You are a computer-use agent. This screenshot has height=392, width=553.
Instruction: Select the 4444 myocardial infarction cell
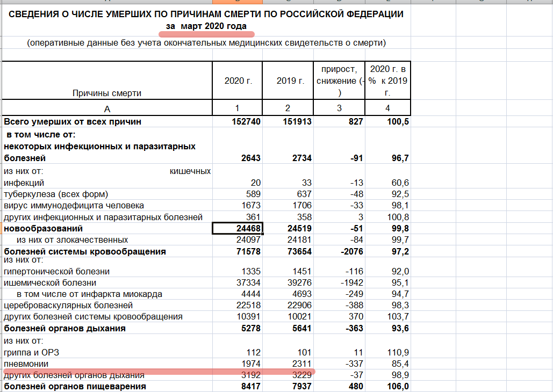tap(238, 294)
